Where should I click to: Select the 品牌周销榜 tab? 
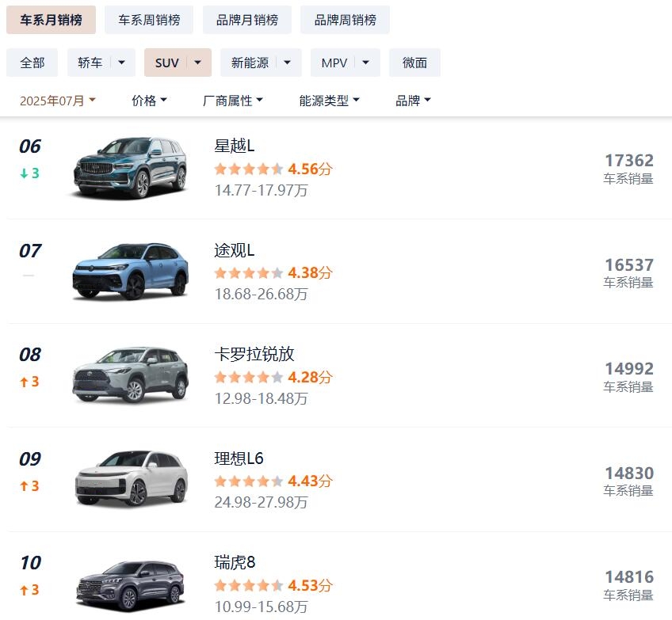click(x=345, y=20)
